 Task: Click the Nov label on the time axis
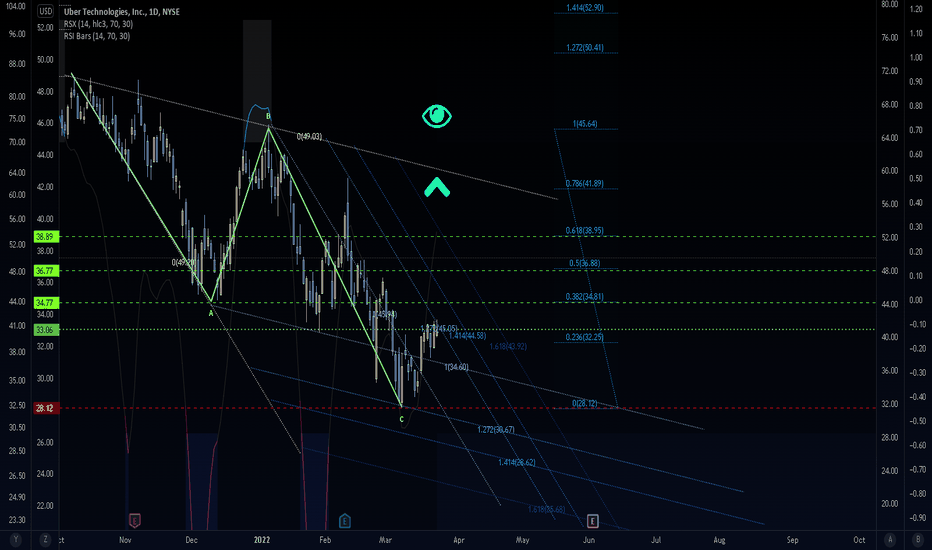click(x=125, y=540)
